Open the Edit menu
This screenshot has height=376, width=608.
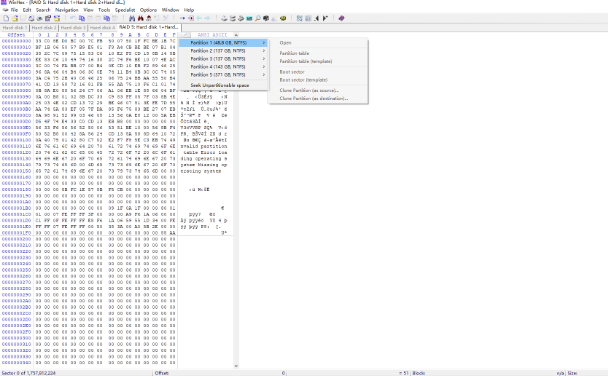pyautogui.click(x=27, y=10)
